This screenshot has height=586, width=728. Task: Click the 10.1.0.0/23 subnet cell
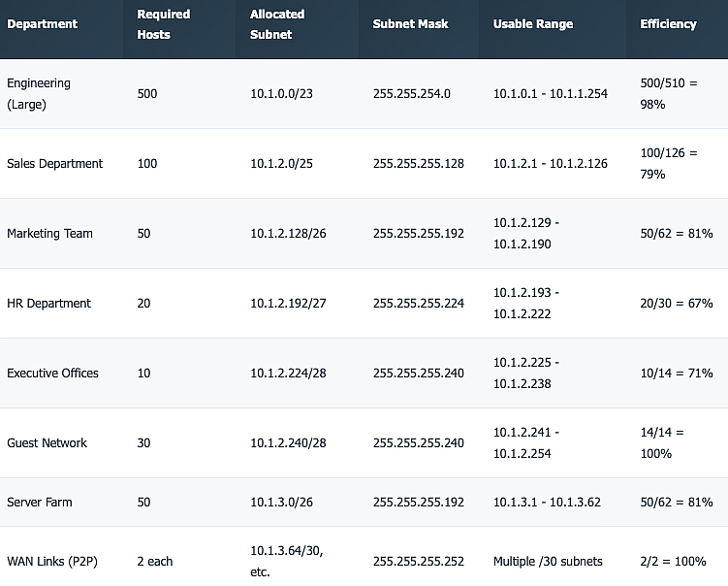(x=282, y=94)
